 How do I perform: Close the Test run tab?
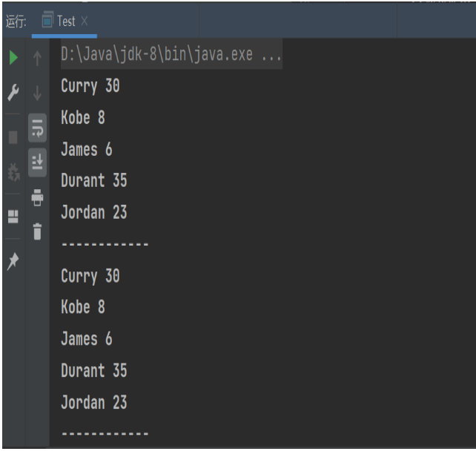pyautogui.click(x=85, y=21)
